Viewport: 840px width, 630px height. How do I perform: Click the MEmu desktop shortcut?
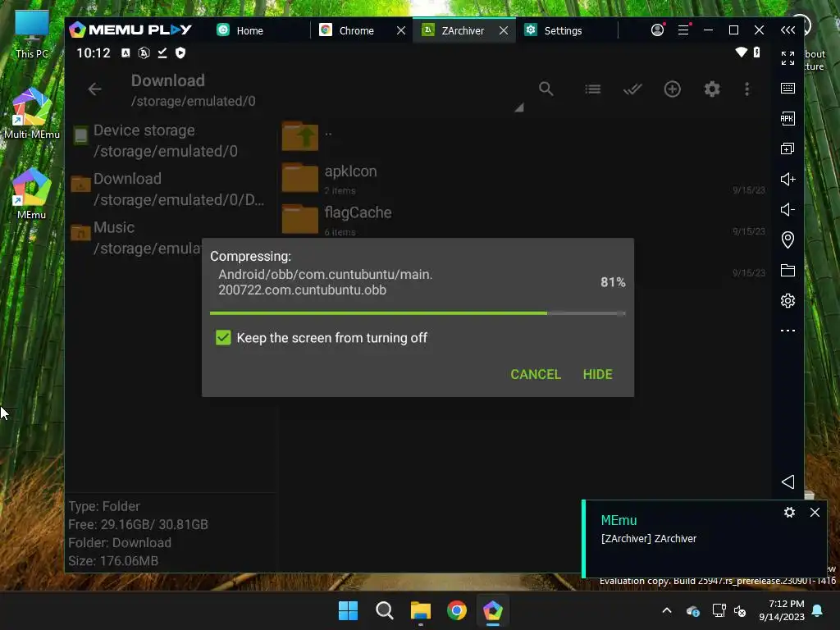(x=32, y=194)
